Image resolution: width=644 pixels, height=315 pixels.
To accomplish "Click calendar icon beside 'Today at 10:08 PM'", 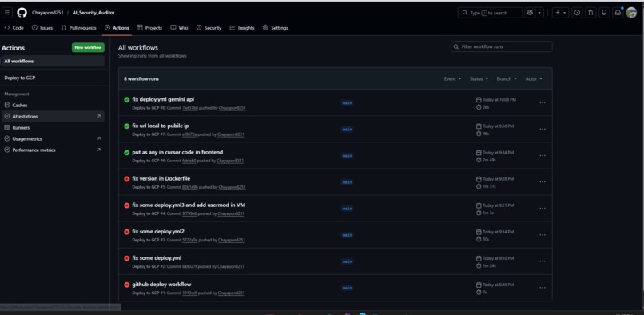I will point(479,99).
